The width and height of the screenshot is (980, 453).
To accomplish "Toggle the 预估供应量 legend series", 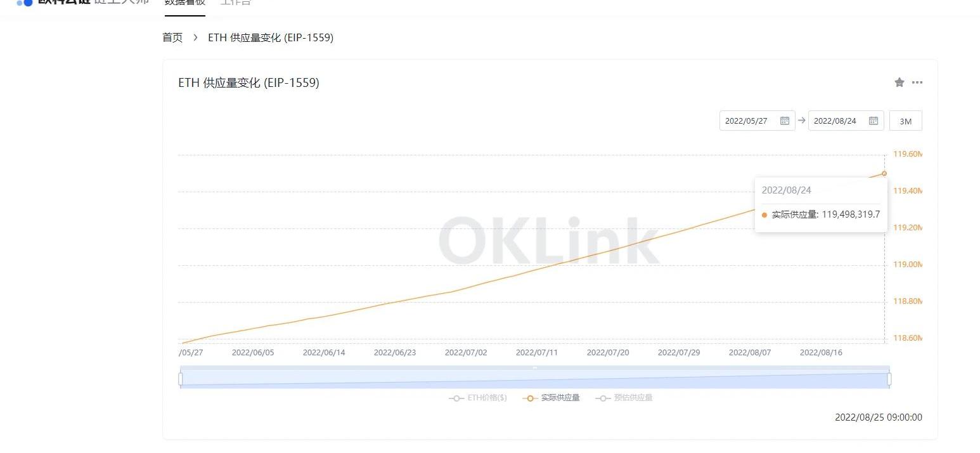I will (x=624, y=398).
